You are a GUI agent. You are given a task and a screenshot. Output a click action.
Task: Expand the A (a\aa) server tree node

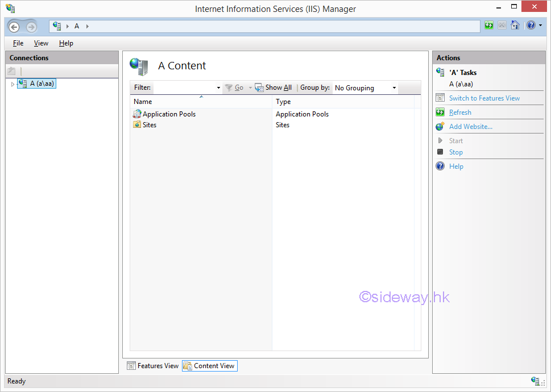pos(13,84)
